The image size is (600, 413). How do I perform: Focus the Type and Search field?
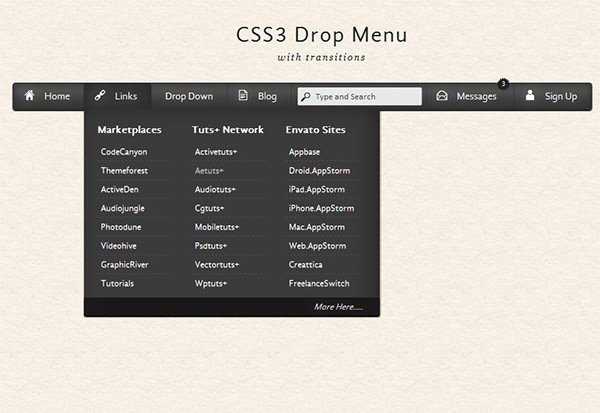pyautogui.click(x=360, y=96)
